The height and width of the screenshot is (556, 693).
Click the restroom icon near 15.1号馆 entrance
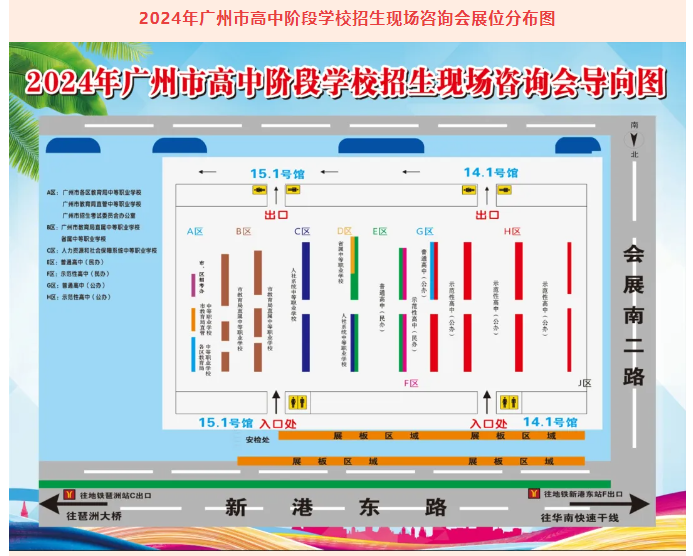pos(296,401)
